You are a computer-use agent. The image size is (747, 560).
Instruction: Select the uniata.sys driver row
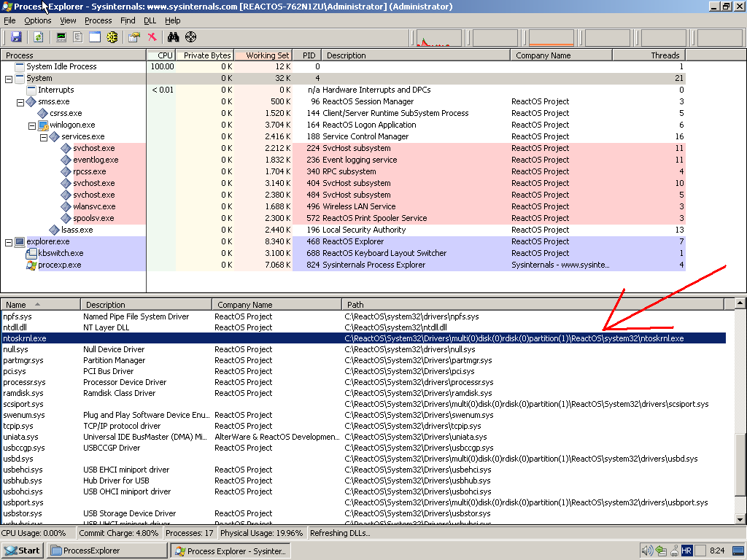[363, 437]
